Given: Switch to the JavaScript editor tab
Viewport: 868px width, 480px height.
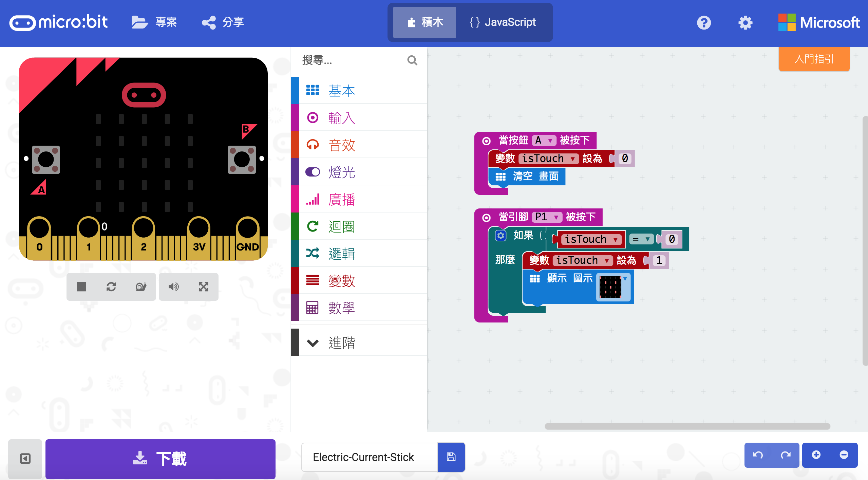Looking at the screenshot, I should [503, 22].
